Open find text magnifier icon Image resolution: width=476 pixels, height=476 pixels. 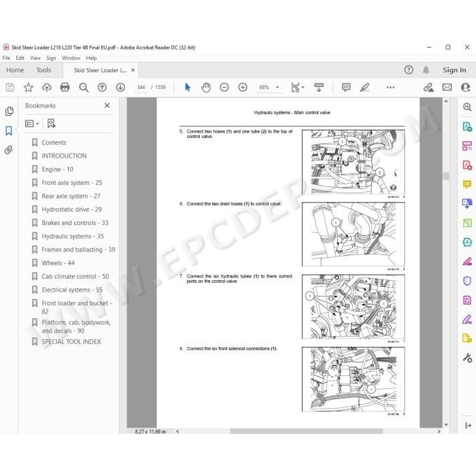[x=84, y=88]
